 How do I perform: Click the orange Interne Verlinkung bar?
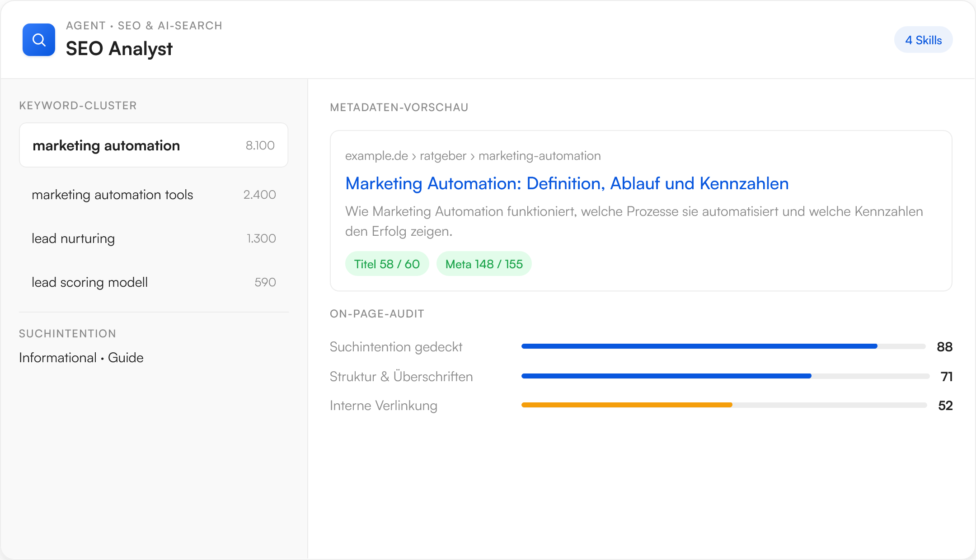627,405
